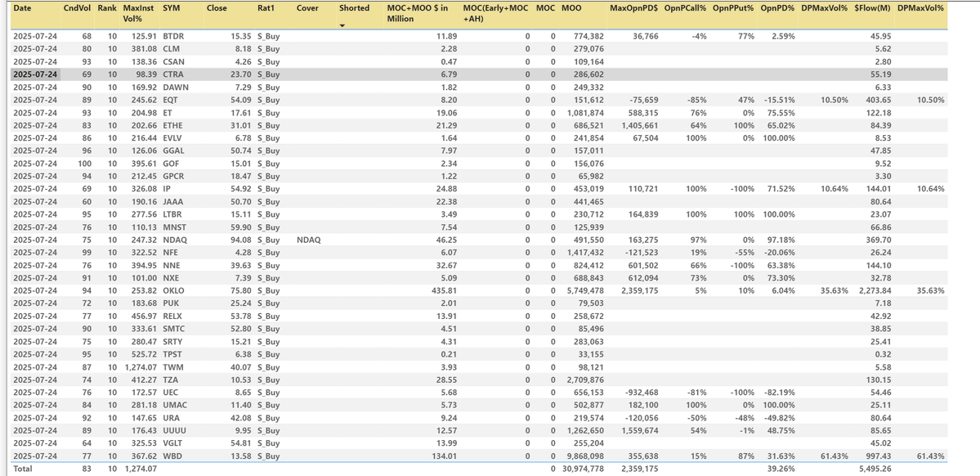The image size is (980, 476).
Task: Select the OKLO symbol cell
Action: (x=174, y=291)
